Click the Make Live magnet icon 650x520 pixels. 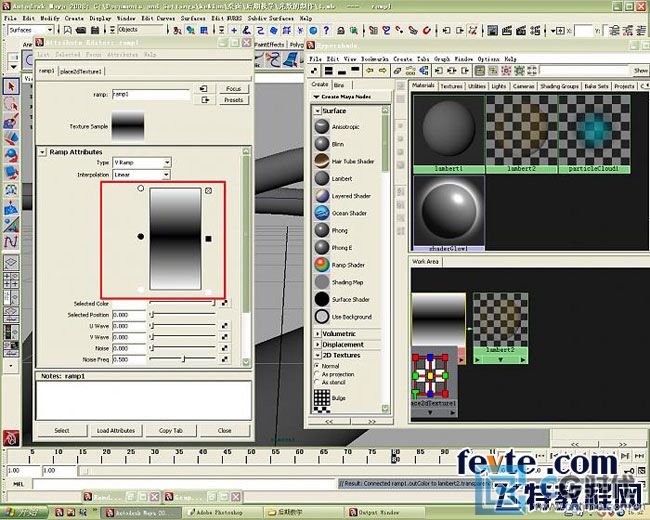click(427, 30)
